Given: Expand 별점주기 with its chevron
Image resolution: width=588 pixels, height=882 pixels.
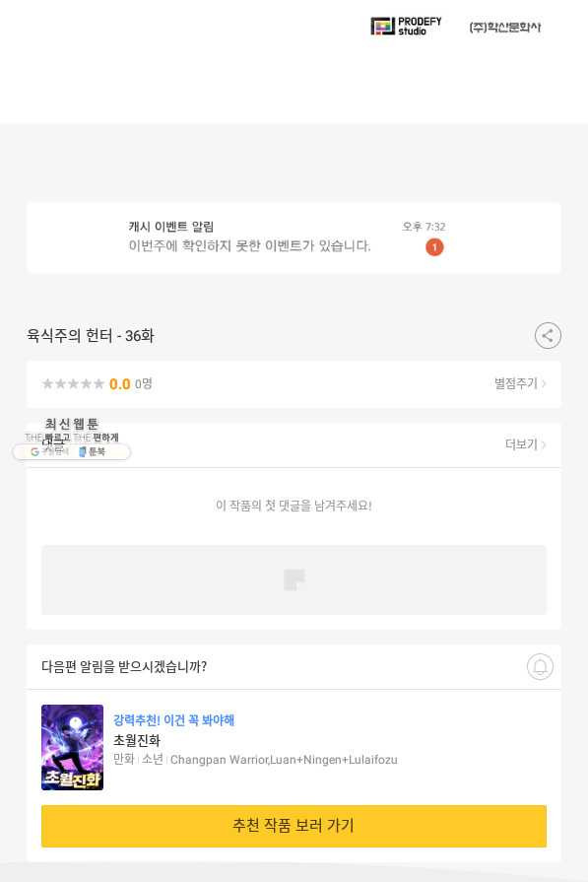Looking at the screenshot, I should coord(520,383).
